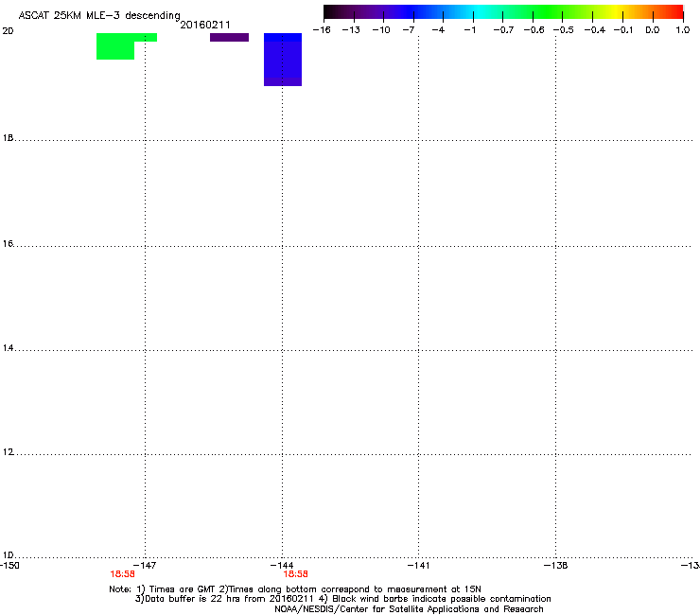
Task: Click the longitude -141 axis label
Action: [418, 566]
